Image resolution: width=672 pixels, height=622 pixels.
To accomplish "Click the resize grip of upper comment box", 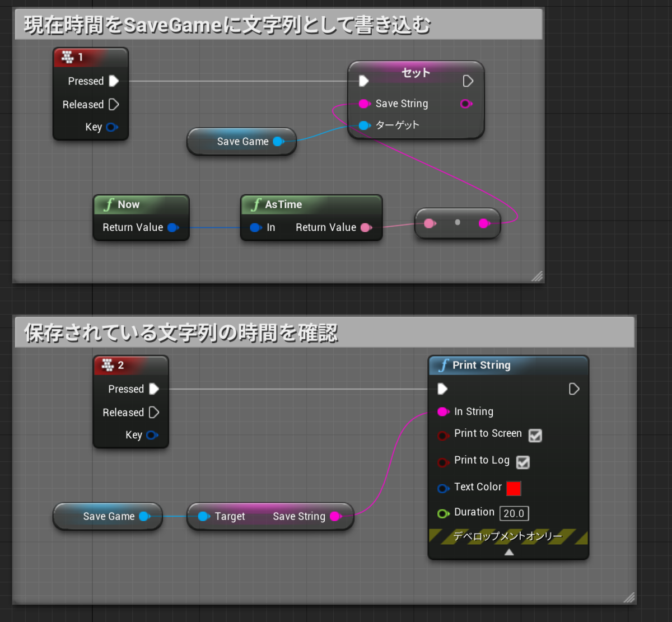I will pos(537,275).
